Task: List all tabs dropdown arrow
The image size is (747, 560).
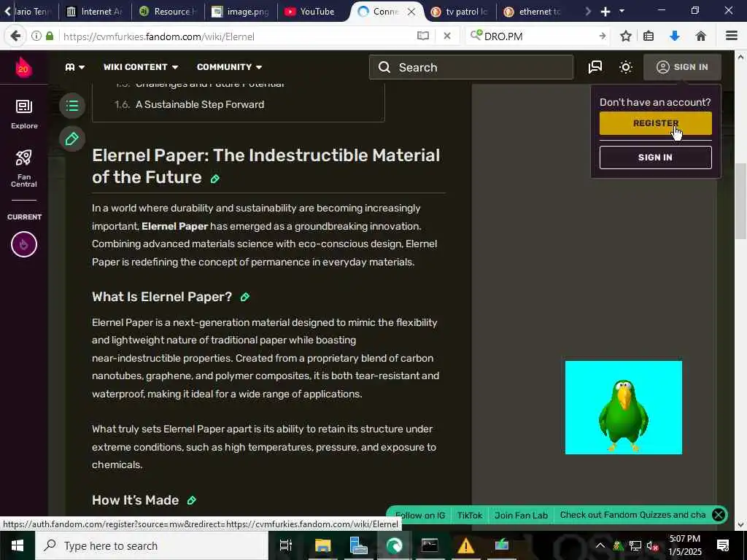Action: pos(622,11)
